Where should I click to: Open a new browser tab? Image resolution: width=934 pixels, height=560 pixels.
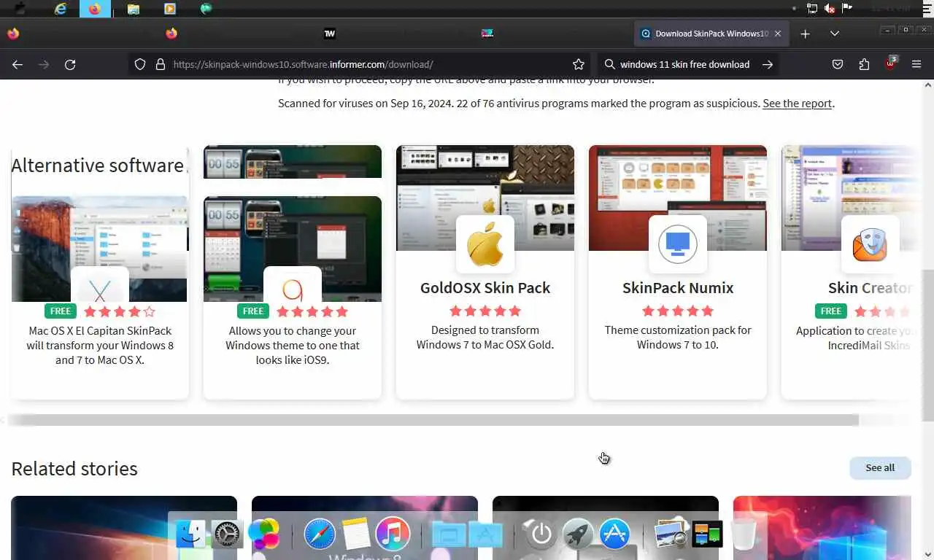[805, 34]
